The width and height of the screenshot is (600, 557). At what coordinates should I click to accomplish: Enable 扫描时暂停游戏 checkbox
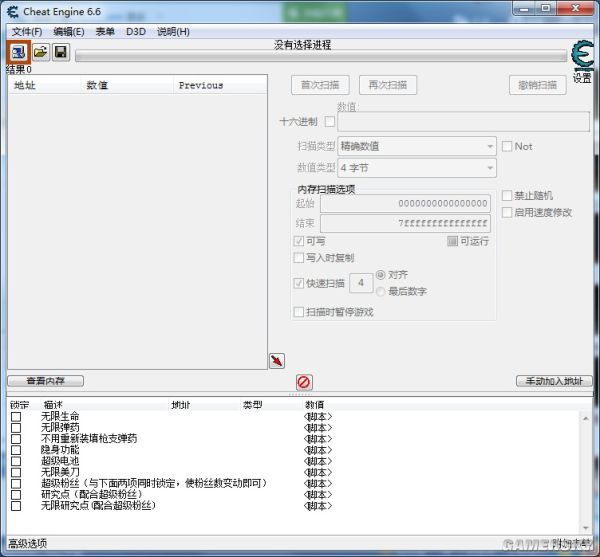[298, 312]
